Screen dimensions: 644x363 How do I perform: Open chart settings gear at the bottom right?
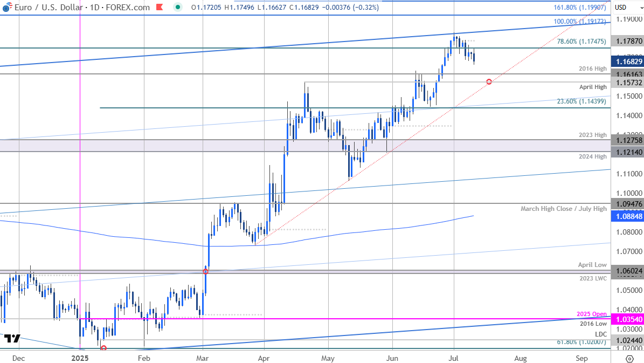pos(628,358)
